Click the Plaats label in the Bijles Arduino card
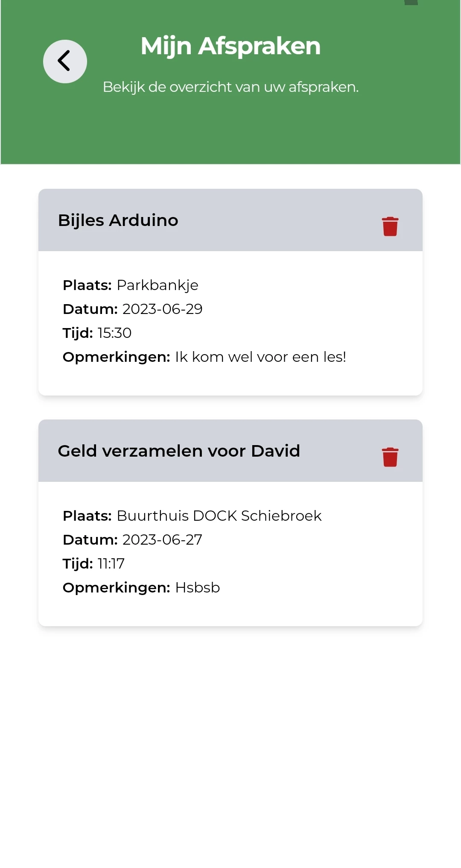461x868 pixels. [87, 285]
